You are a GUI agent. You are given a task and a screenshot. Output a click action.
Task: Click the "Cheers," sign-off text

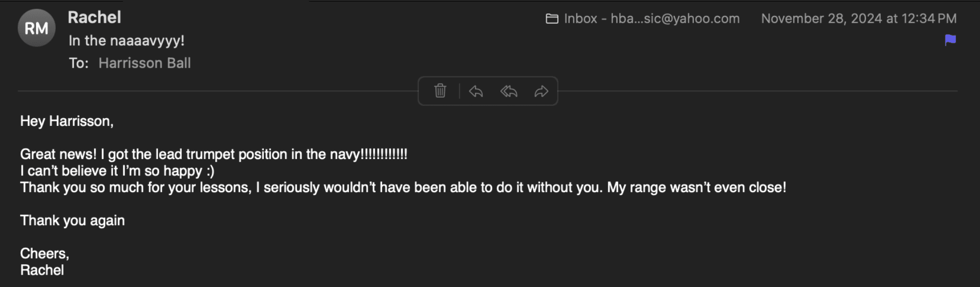point(44,253)
